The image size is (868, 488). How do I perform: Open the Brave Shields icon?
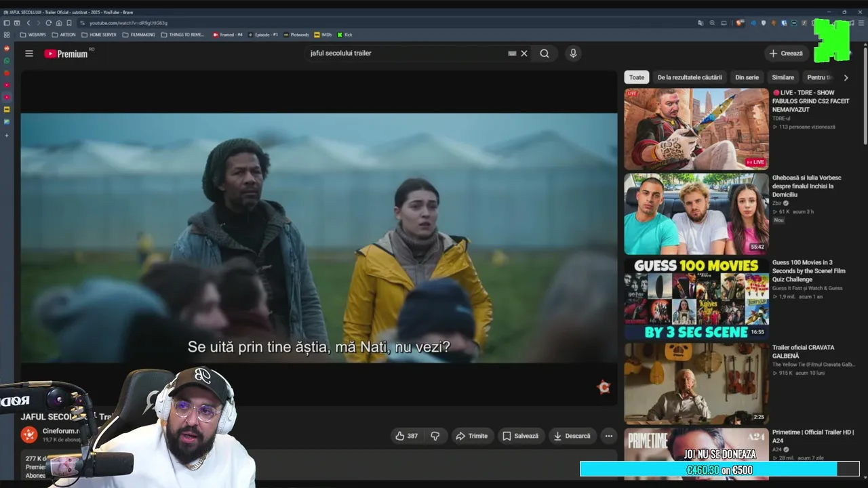click(x=741, y=23)
